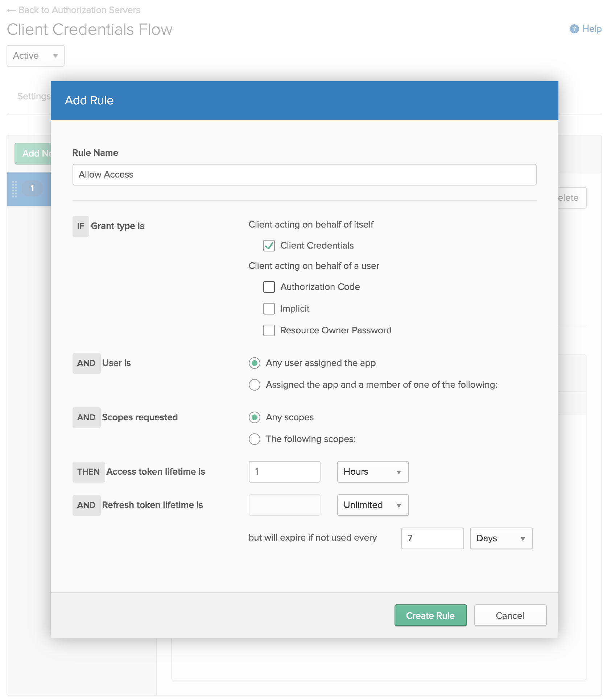Click the Create Rule button
Screen dimensions: 607x700
(x=430, y=615)
